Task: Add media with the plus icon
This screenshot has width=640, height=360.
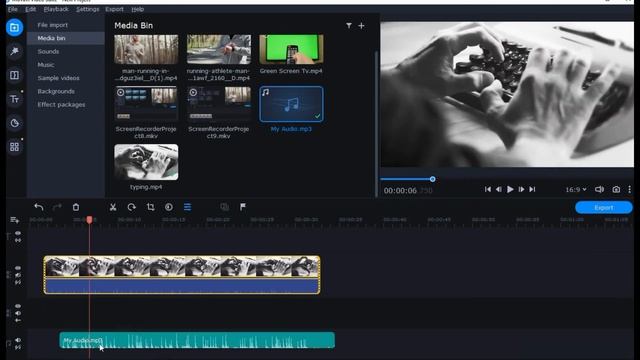Action: (361, 26)
